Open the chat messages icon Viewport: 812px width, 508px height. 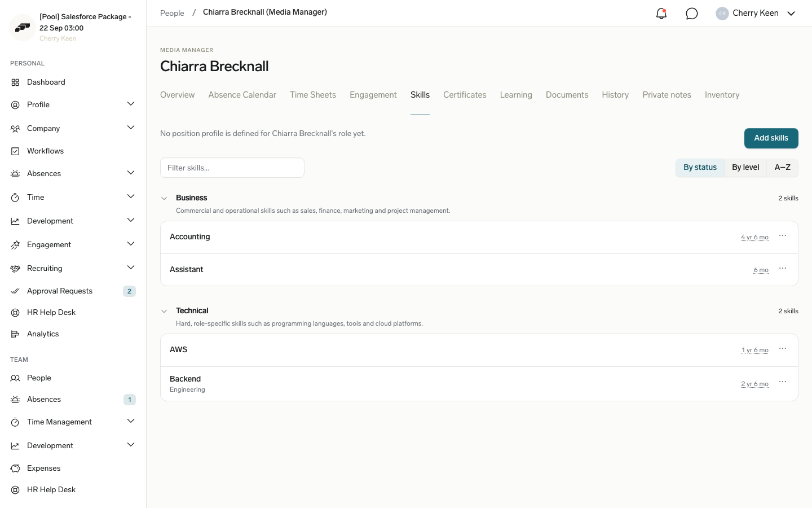click(692, 14)
